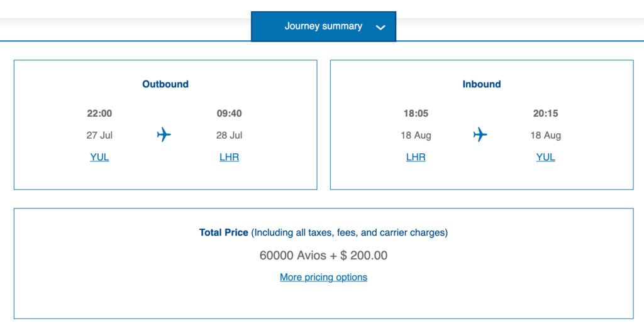The image size is (644, 326).
Task: Select the 22:00 outbound departure time
Action: [99, 114]
